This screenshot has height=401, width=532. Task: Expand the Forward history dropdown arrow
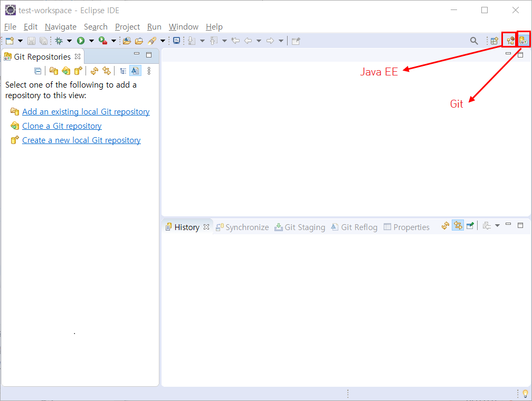pos(281,41)
